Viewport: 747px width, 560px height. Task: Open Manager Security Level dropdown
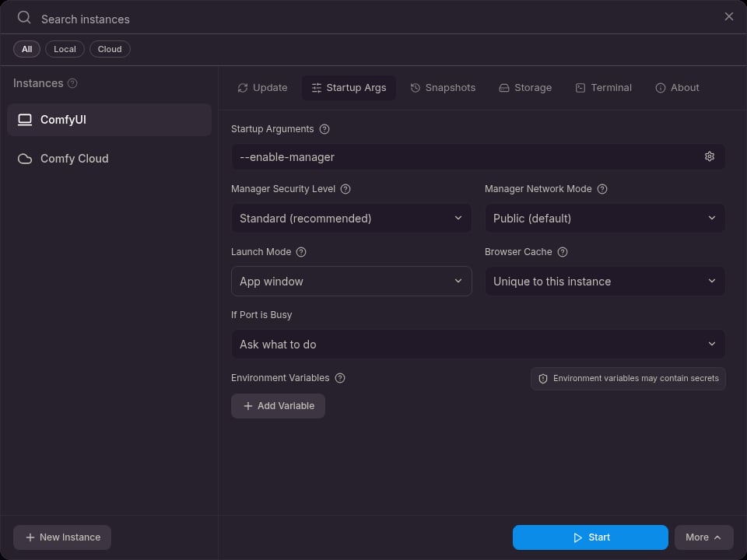pos(351,218)
